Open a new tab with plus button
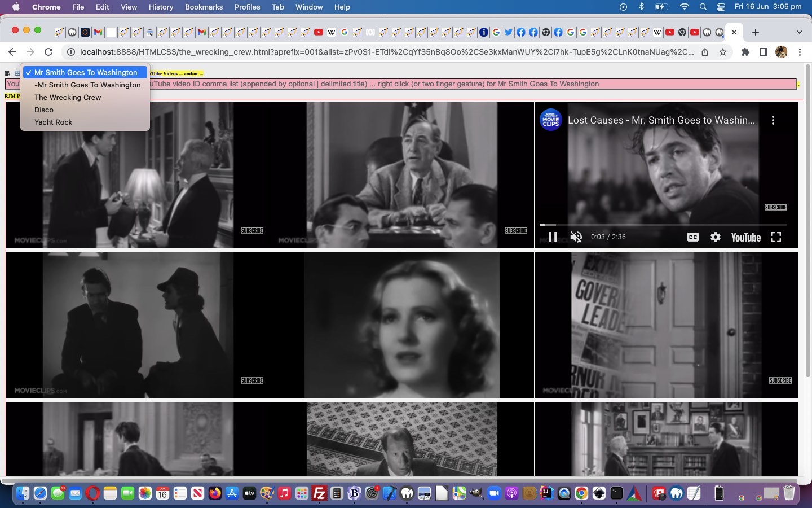Viewport: 812px width, 508px height. click(x=756, y=32)
